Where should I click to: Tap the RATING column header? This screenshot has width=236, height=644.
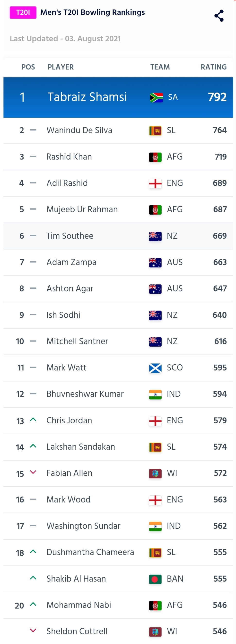pyautogui.click(x=214, y=67)
